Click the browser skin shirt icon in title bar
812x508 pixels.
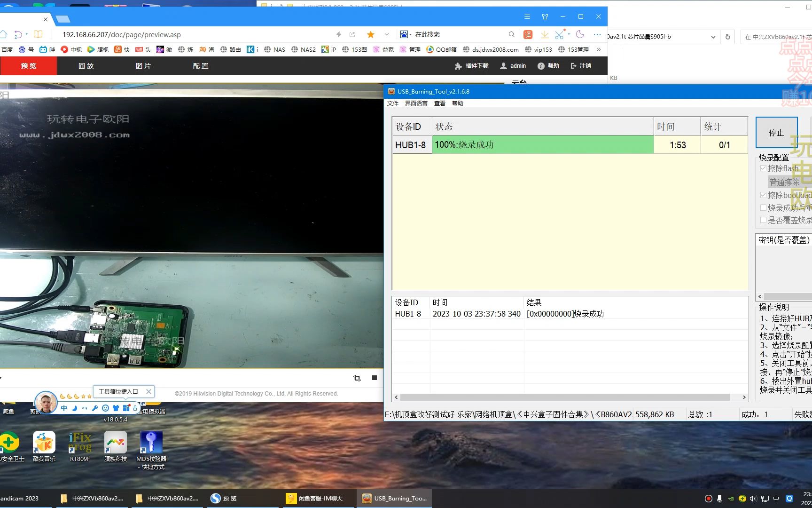click(x=545, y=16)
